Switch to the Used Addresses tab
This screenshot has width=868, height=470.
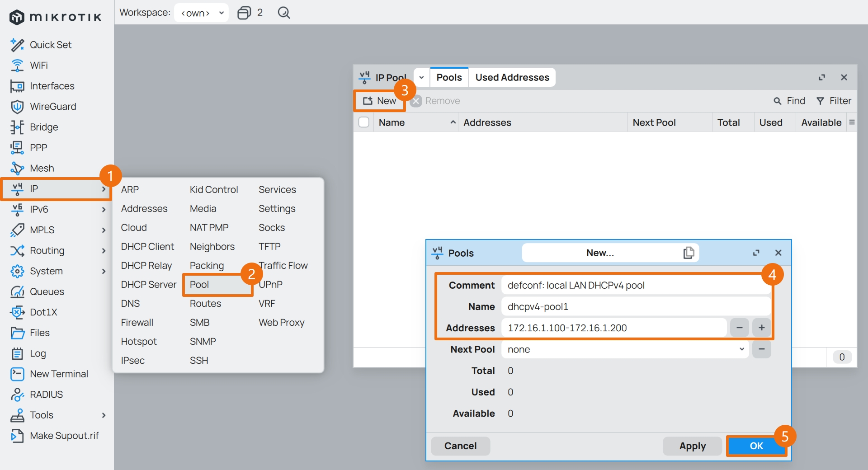point(512,77)
